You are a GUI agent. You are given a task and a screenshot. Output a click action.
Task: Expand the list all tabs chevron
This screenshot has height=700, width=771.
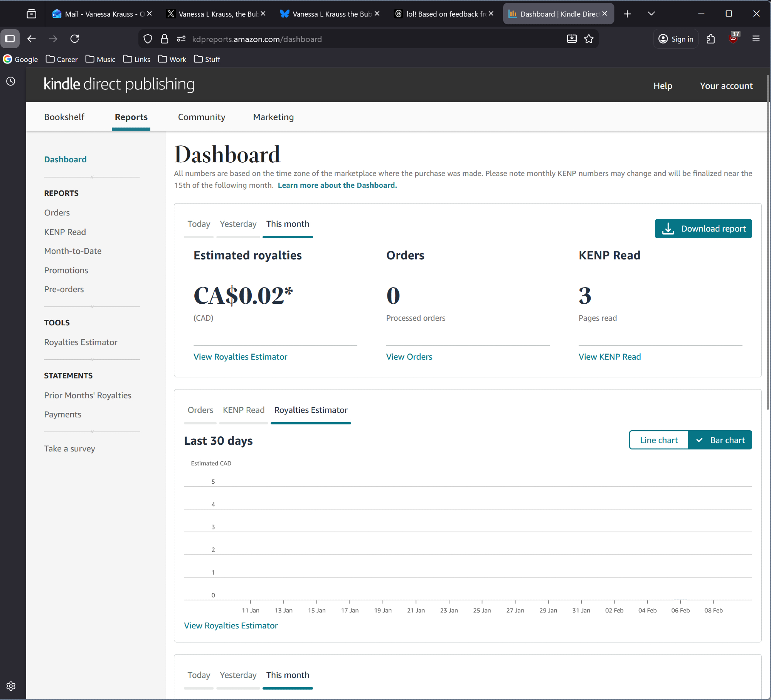pyautogui.click(x=651, y=14)
